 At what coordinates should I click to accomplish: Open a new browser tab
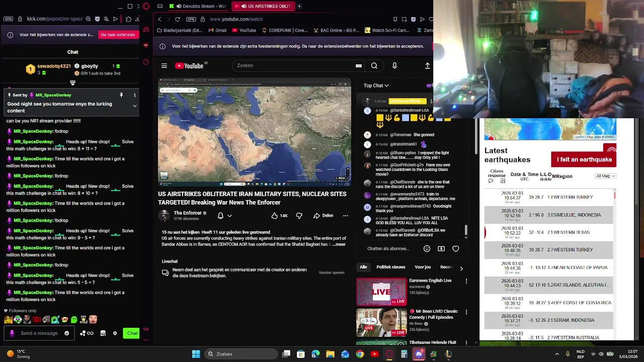(x=299, y=6)
